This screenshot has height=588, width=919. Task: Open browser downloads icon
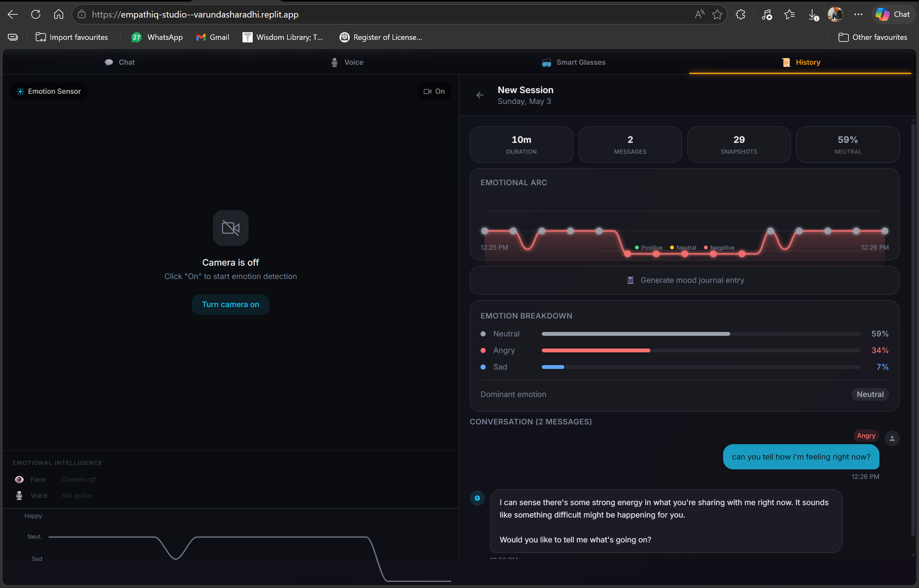pos(813,15)
